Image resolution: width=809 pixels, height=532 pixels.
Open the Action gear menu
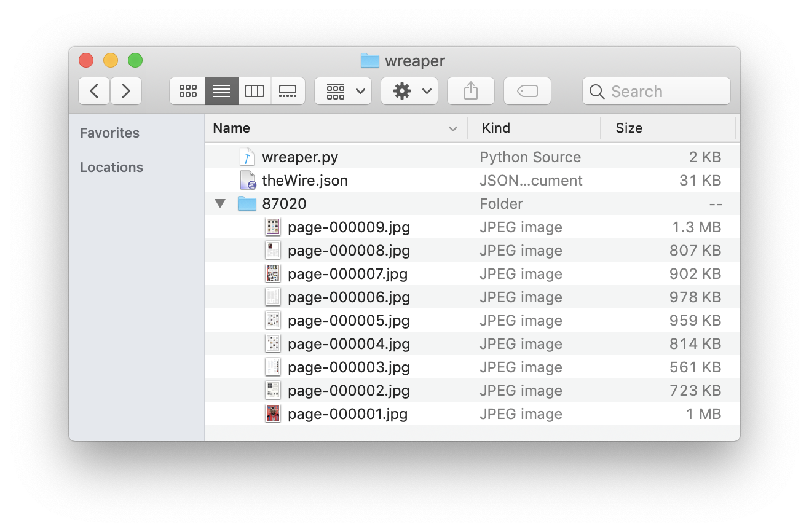(409, 91)
